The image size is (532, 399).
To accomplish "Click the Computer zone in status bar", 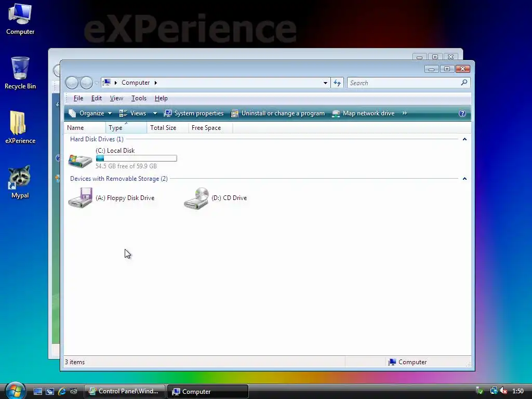I will tap(407, 362).
